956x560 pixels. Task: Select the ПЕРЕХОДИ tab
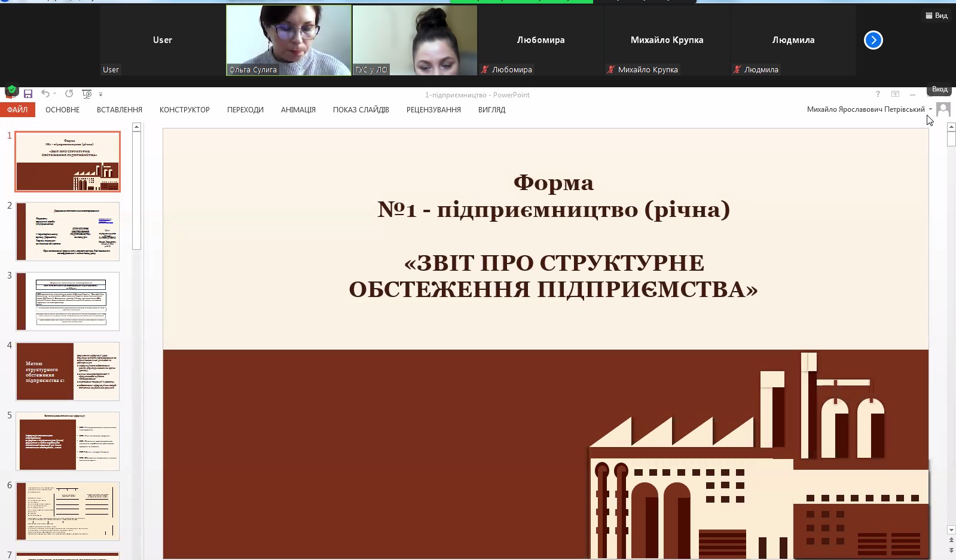click(245, 110)
